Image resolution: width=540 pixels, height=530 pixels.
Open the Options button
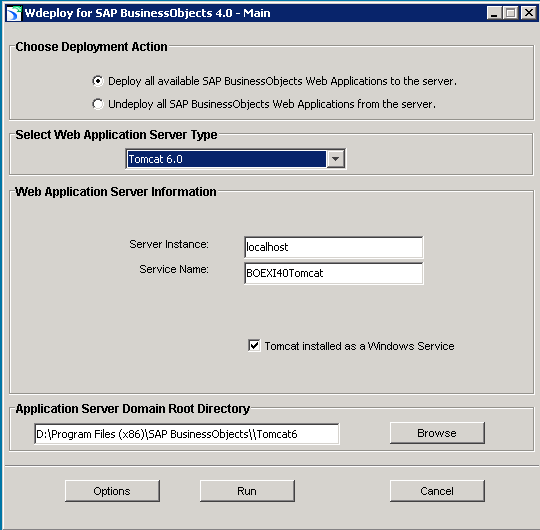click(x=112, y=491)
